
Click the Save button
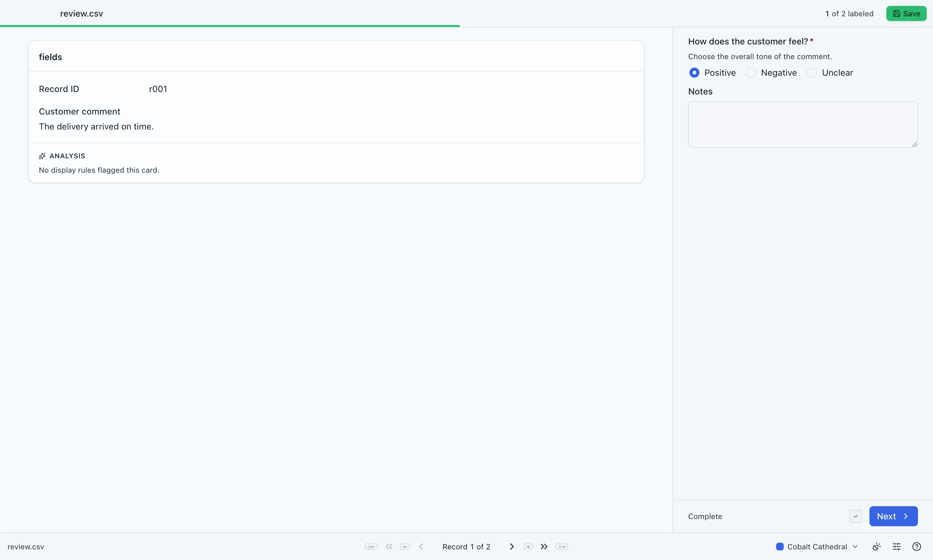[x=906, y=13]
